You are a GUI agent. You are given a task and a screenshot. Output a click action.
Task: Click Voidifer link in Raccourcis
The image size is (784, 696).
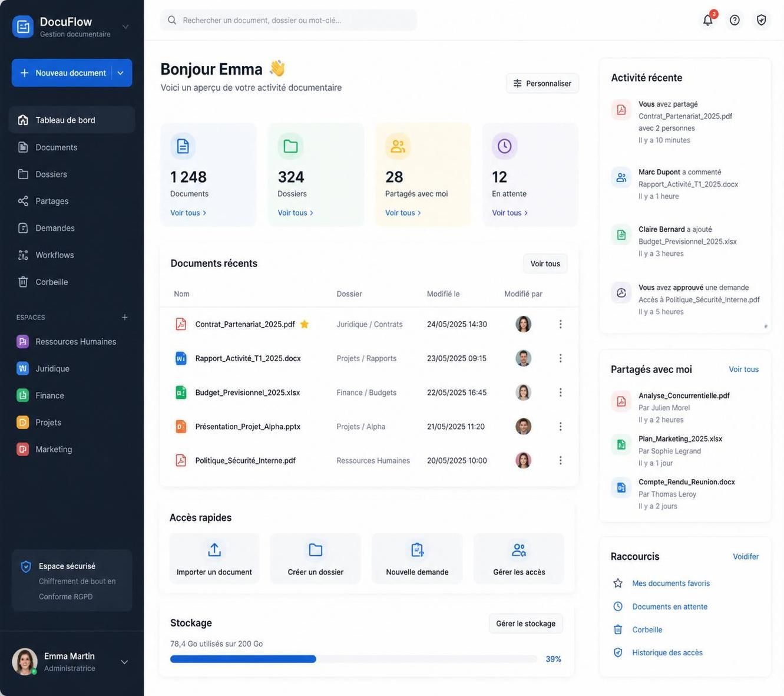(x=746, y=556)
